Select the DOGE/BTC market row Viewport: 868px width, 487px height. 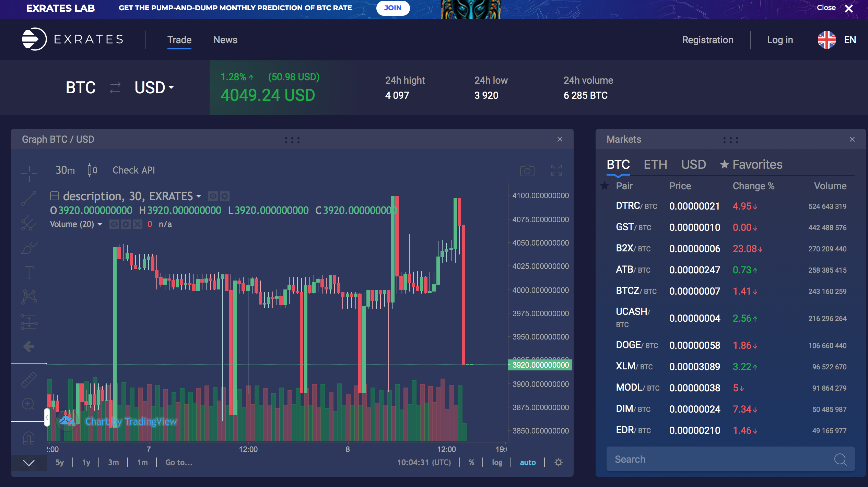[x=730, y=345]
